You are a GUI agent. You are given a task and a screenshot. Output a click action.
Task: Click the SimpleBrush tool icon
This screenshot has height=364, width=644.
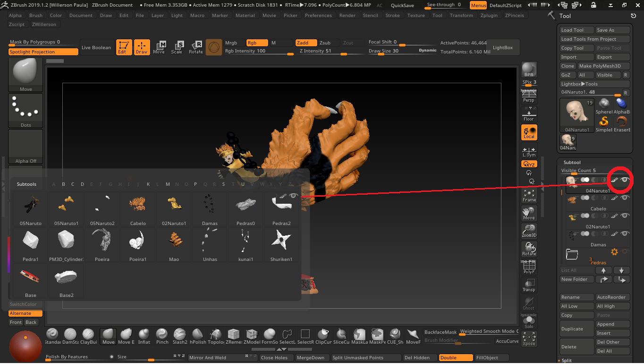604,122
